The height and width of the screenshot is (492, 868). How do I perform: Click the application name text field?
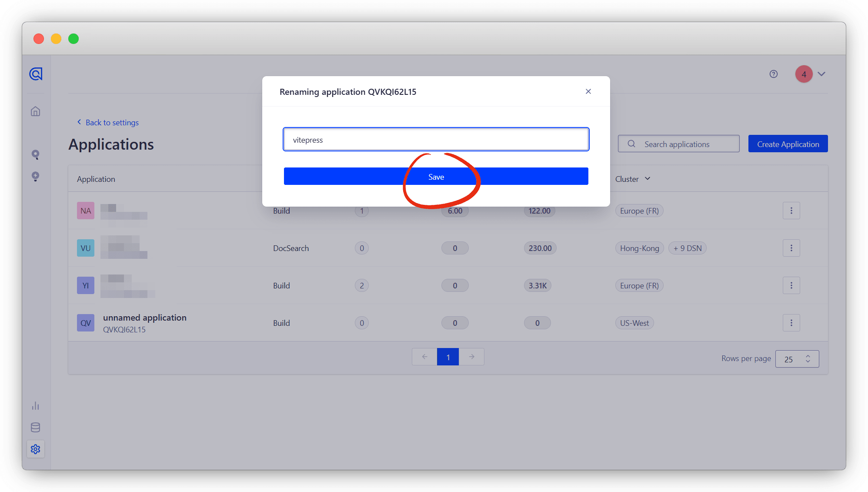point(436,140)
